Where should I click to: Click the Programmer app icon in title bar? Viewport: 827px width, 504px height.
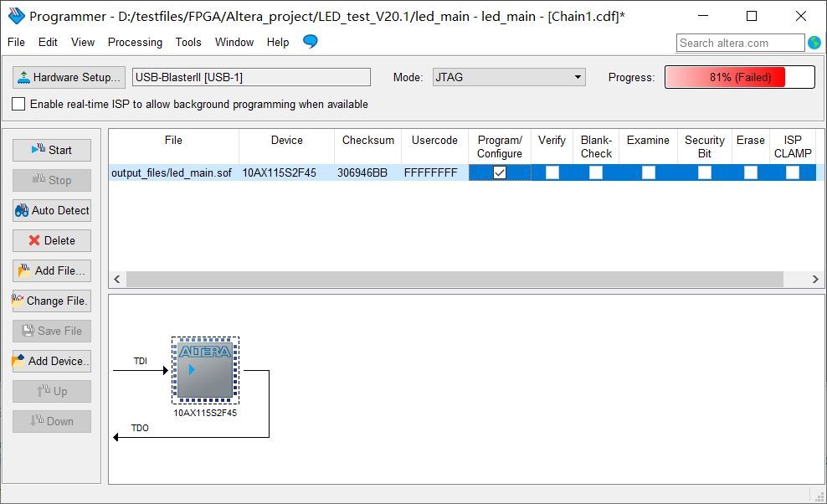17,17
